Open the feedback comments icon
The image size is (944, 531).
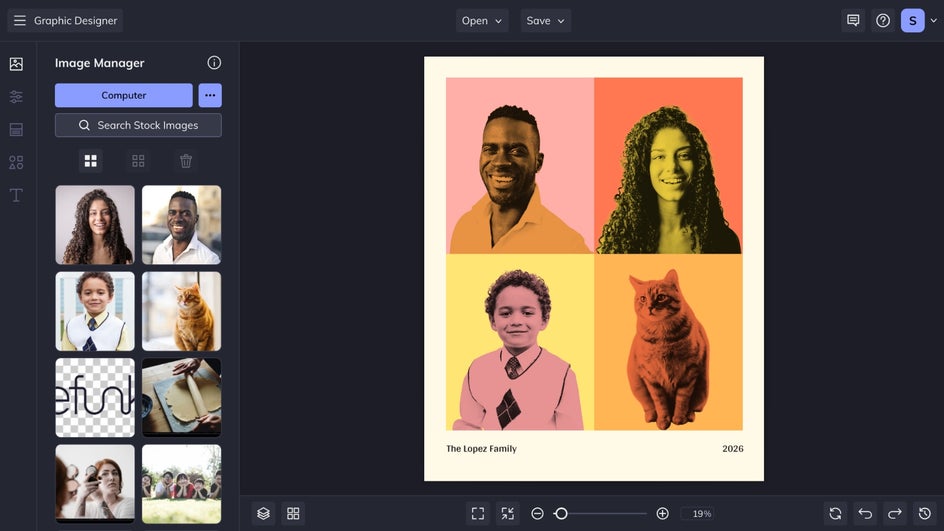(x=853, y=20)
